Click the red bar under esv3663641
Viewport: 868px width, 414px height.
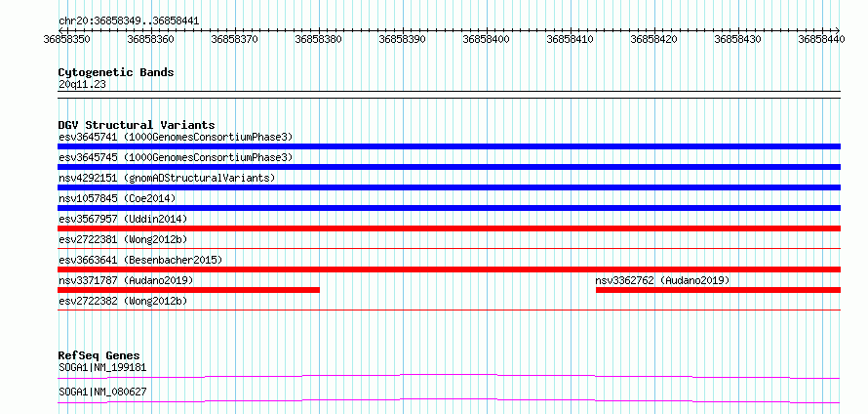[x=449, y=269]
